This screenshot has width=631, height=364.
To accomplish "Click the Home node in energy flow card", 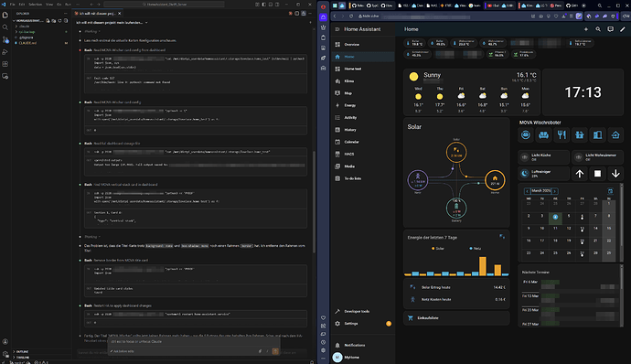I will coord(495,180).
